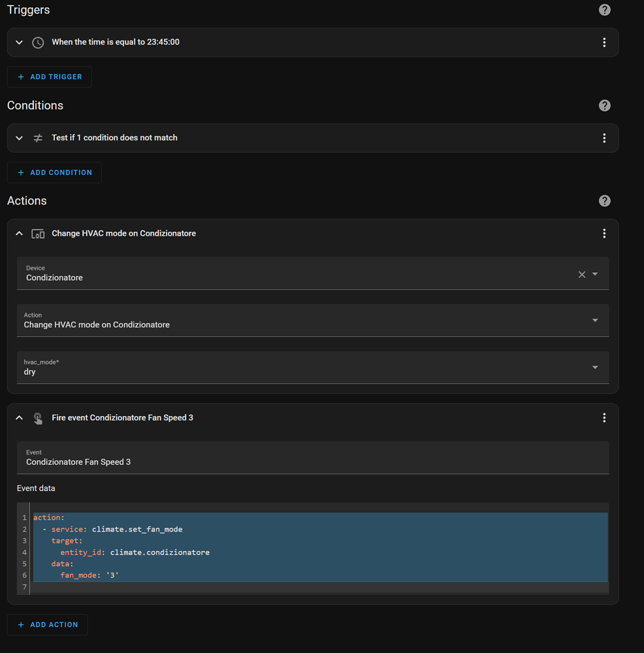Click the Add Trigger button

(49, 76)
